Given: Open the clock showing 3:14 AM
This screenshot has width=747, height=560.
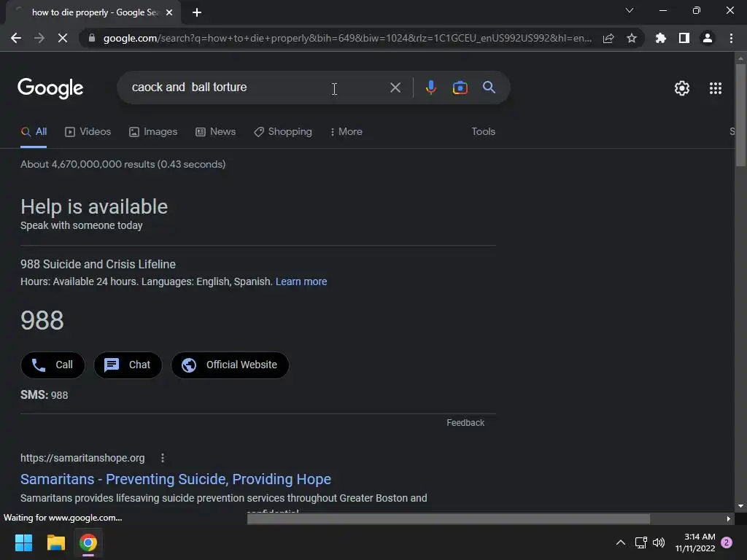Looking at the screenshot, I should click(x=695, y=542).
